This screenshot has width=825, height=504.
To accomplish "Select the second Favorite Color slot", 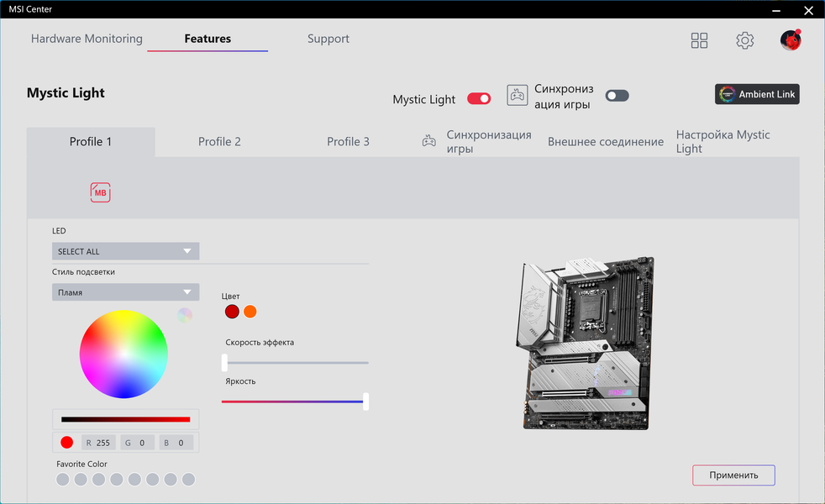I will (x=81, y=480).
